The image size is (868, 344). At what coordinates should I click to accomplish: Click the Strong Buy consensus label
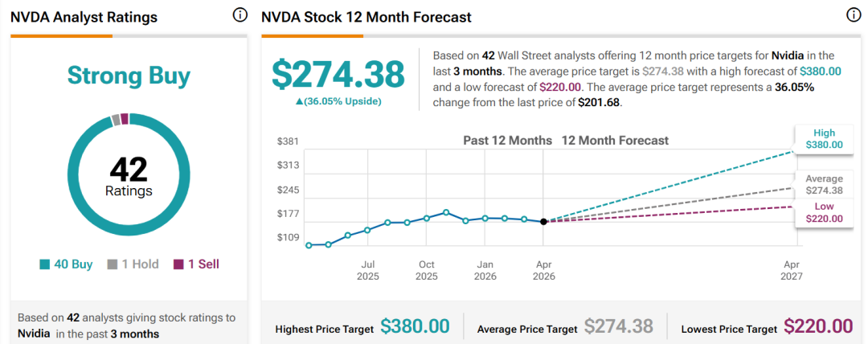(x=129, y=76)
